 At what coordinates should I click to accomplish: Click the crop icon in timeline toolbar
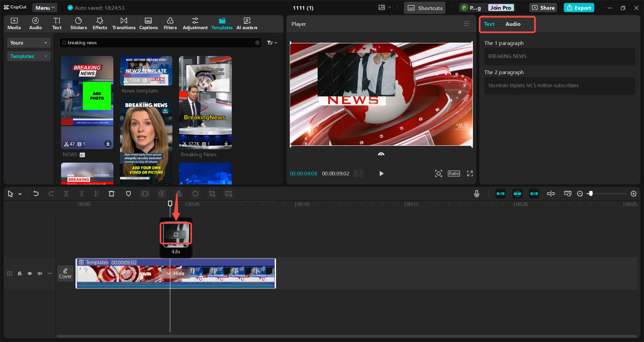212,194
